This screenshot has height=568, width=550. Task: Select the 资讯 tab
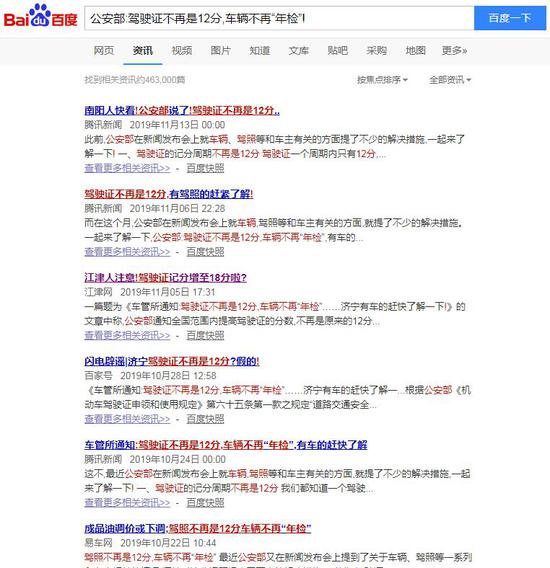(142, 50)
